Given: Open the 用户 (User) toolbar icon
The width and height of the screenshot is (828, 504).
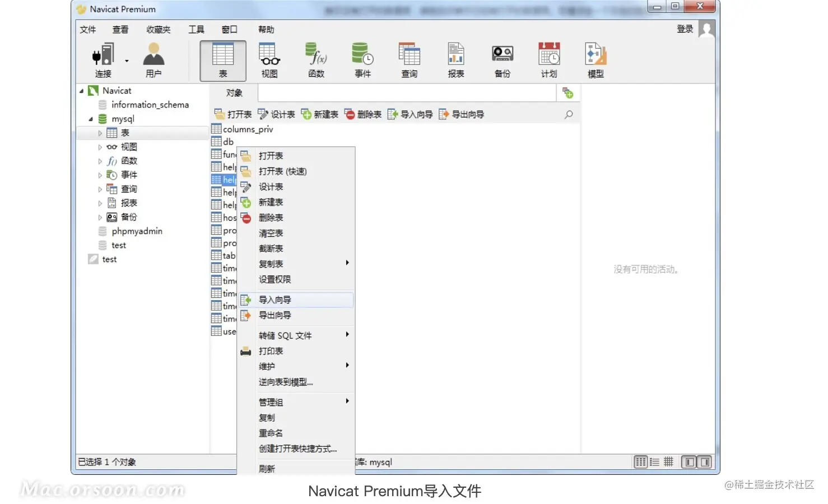Looking at the screenshot, I should coord(153,60).
